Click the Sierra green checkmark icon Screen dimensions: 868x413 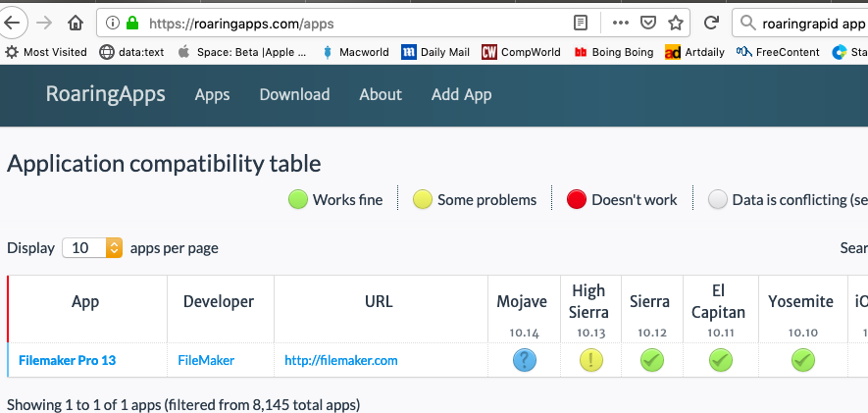pyautogui.click(x=650, y=360)
